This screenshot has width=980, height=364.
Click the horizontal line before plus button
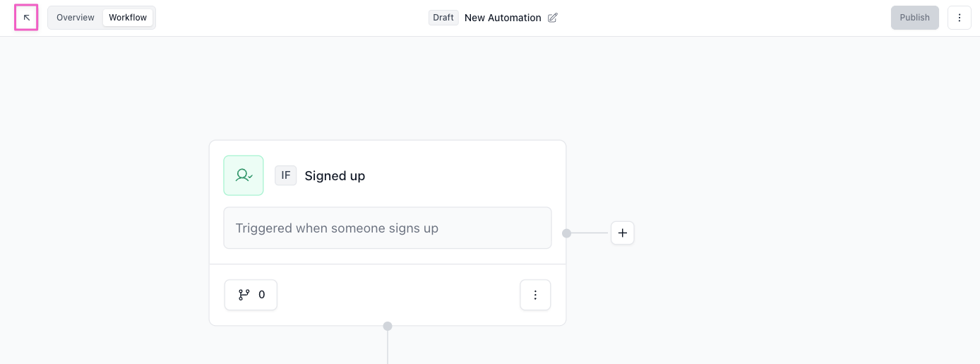(x=590, y=233)
